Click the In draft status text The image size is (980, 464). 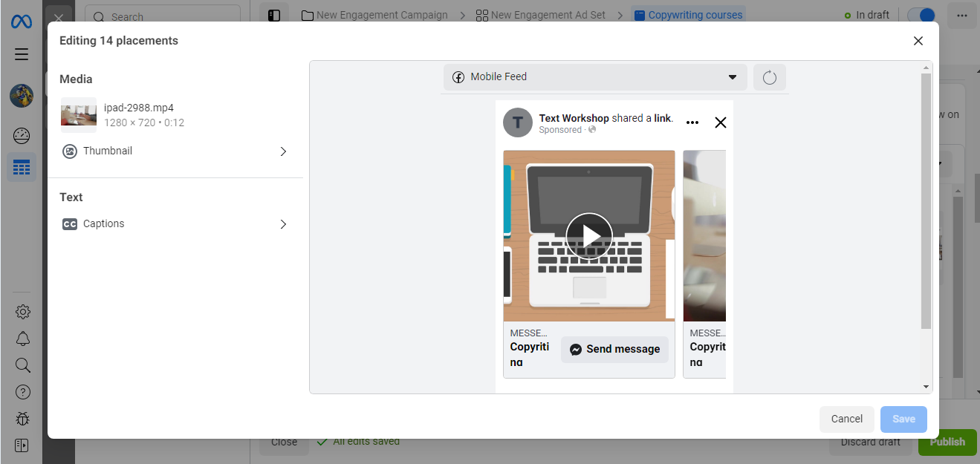tap(872, 15)
